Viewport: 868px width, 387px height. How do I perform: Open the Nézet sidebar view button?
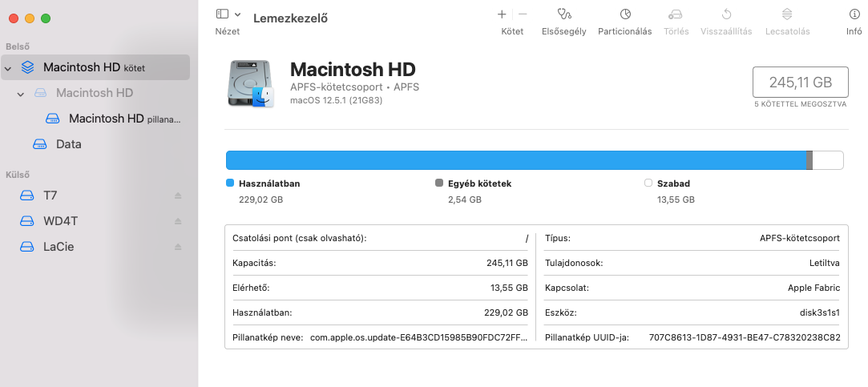tap(223, 14)
